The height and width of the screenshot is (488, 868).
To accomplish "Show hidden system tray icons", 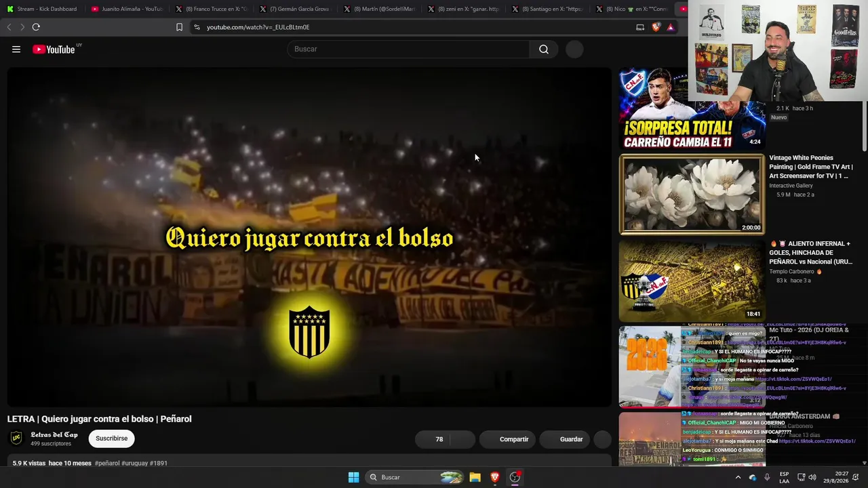I will click(x=738, y=477).
